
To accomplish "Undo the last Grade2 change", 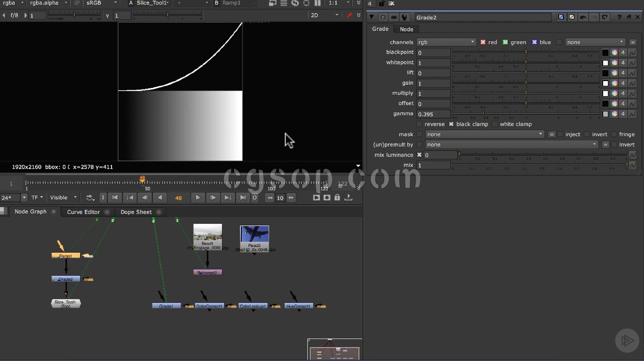I will click(583, 17).
